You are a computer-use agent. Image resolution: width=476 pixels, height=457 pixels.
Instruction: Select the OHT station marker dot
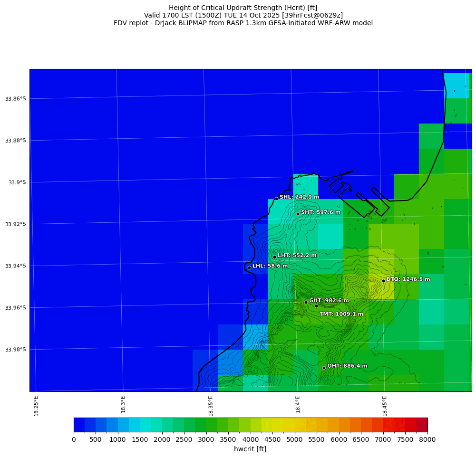point(324,368)
